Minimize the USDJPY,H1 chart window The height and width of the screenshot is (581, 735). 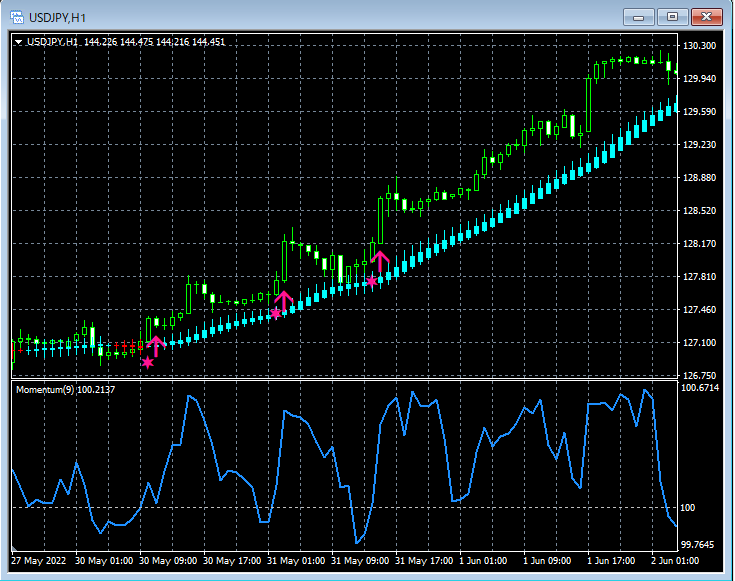click(638, 17)
